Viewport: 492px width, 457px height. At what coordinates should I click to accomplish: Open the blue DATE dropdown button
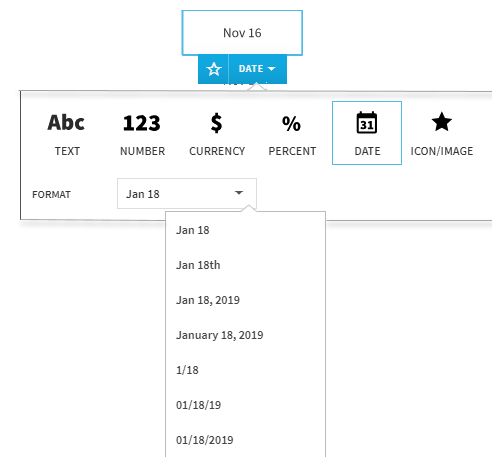(257, 69)
